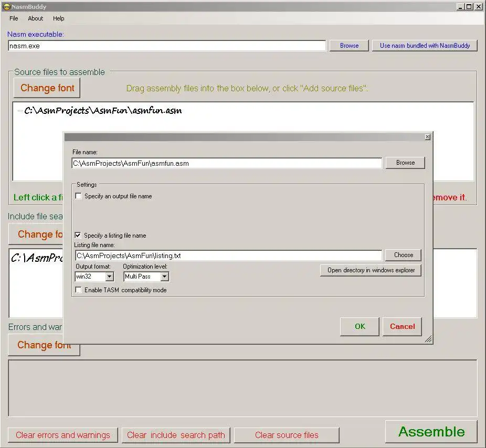
Task: Select asmfun.asm in source files list
Action: tap(103, 111)
